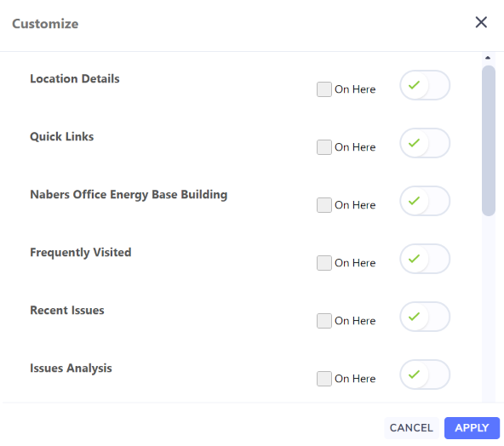Click the vertical scrollbar thumb
The width and height of the screenshot is (504, 446).
coord(489,140)
